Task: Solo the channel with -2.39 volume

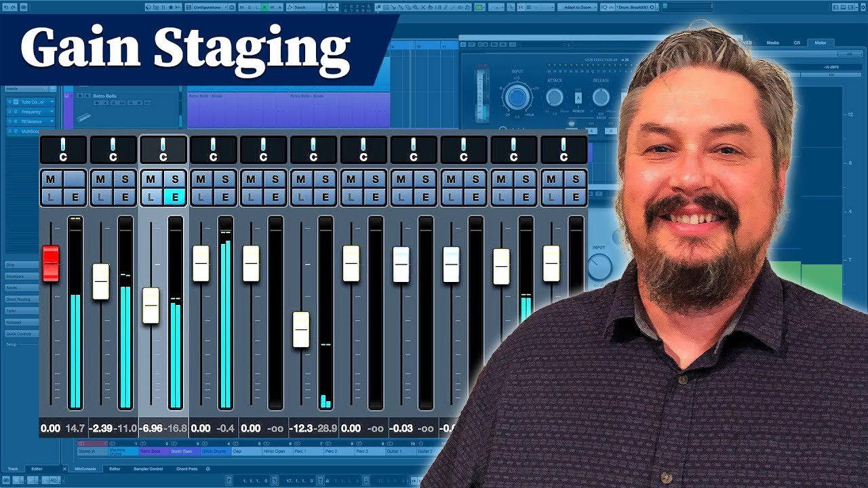Action: [x=124, y=180]
